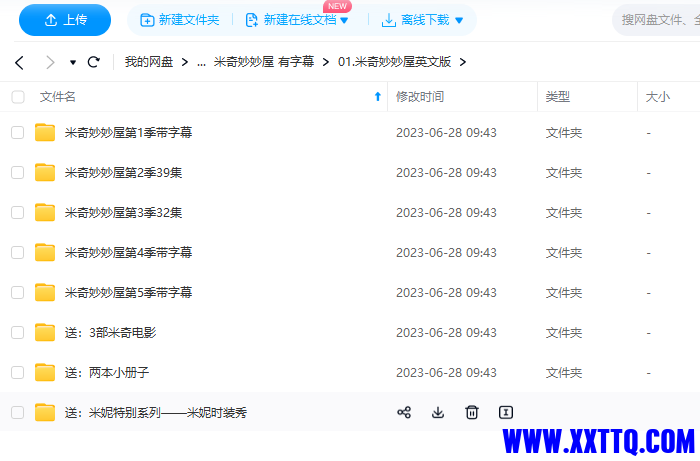
Task: Click folder icon of 米奇妙妙屋第2季39集
Action: pyautogui.click(x=45, y=173)
